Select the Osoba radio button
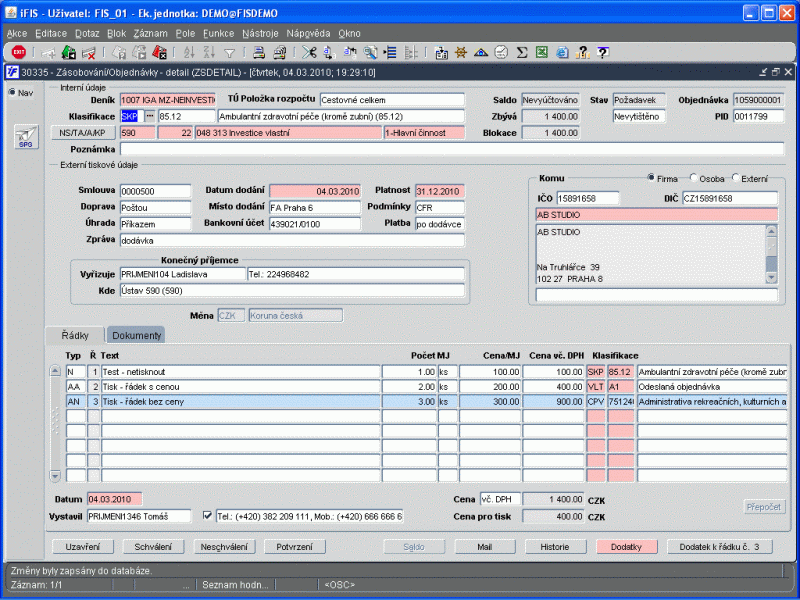This screenshot has height=600, width=800. [x=692, y=178]
